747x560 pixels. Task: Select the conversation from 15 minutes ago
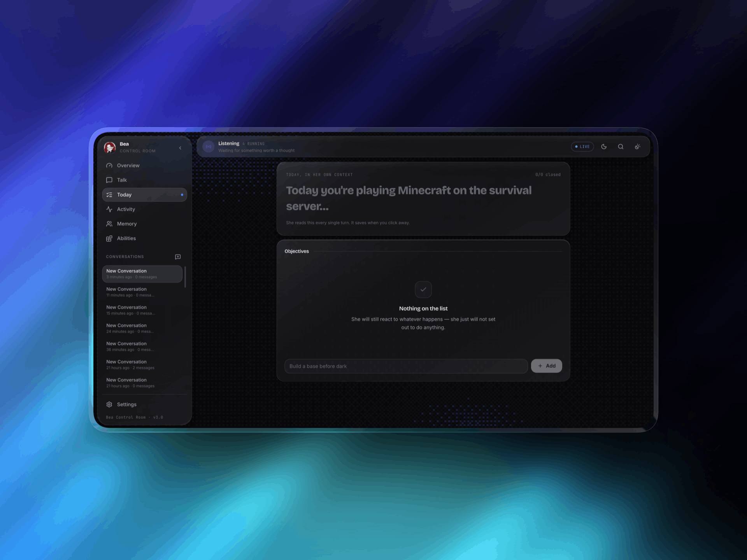tap(142, 310)
